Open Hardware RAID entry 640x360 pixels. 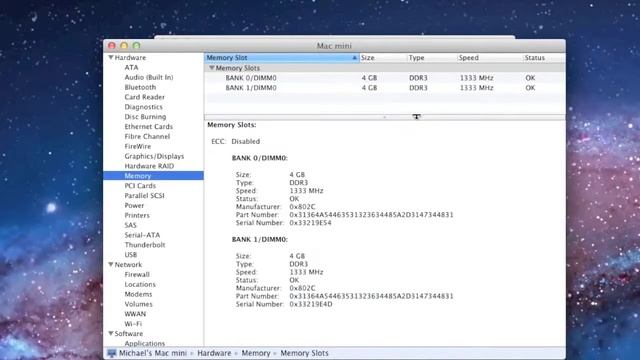click(149, 166)
